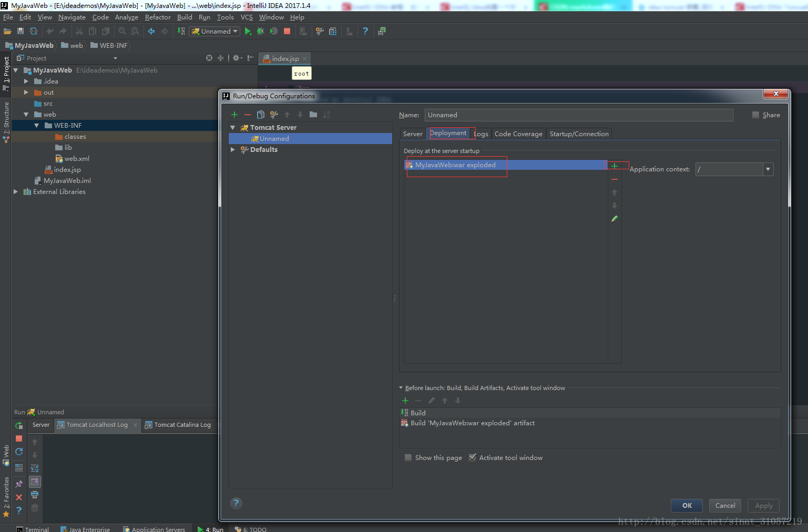Add a Before launch task
808x532 pixels.
(405, 401)
